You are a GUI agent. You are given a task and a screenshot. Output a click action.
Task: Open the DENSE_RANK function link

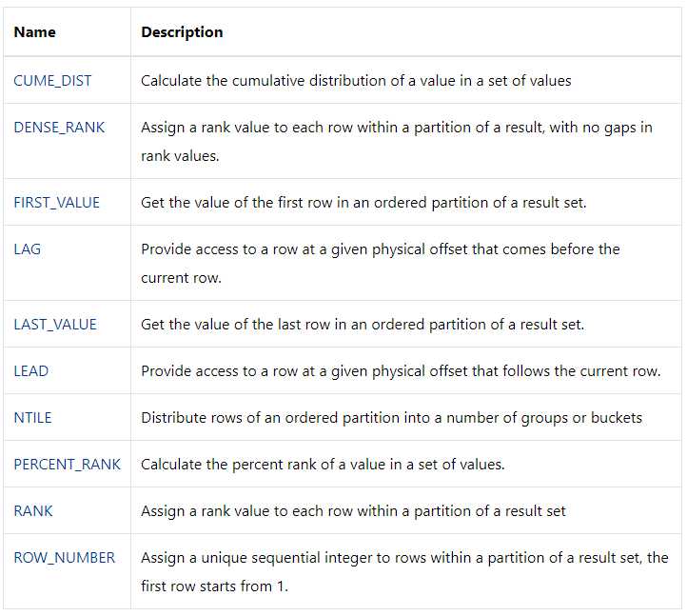(x=59, y=128)
